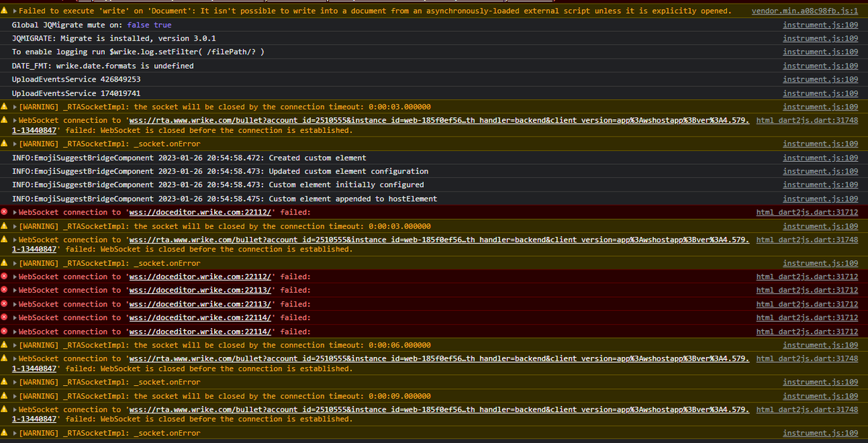Open instrument.js:109 link beside "Created custom element"
Image resolution: width=868 pixels, height=443 pixels.
click(x=820, y=158)
